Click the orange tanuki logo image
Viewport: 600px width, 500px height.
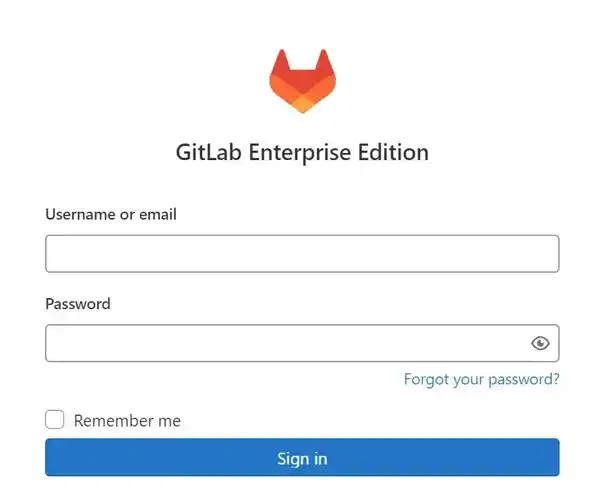pos(302,81)
